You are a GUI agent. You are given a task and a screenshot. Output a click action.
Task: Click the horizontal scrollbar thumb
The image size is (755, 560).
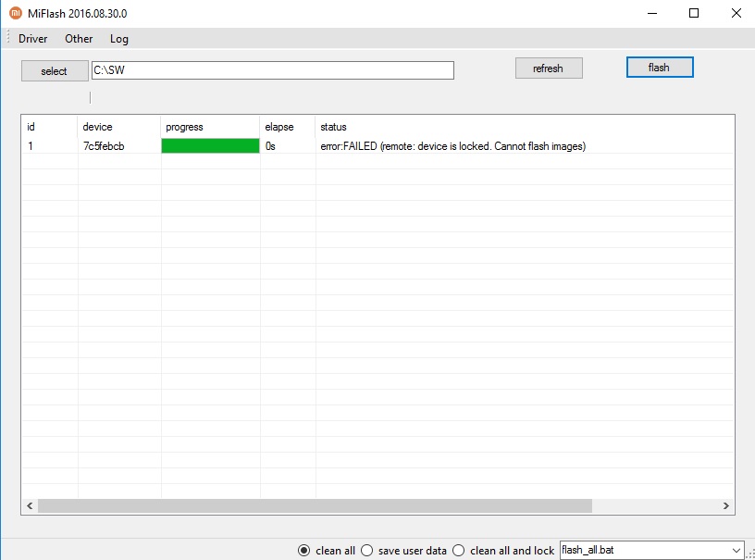[315, 505]
